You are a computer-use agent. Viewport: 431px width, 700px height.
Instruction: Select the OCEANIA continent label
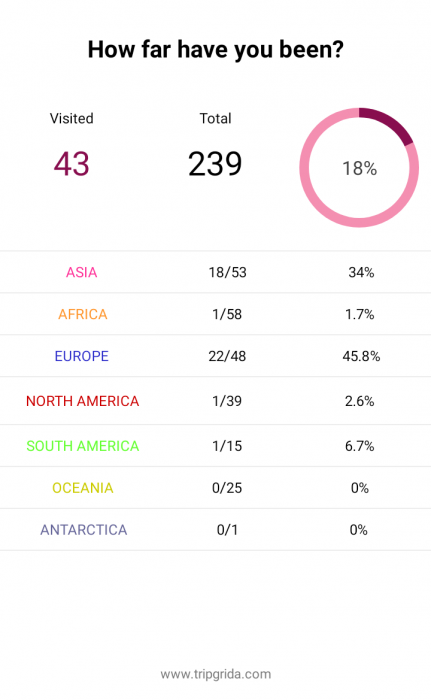pyautogui.click(x=83, y=488)
